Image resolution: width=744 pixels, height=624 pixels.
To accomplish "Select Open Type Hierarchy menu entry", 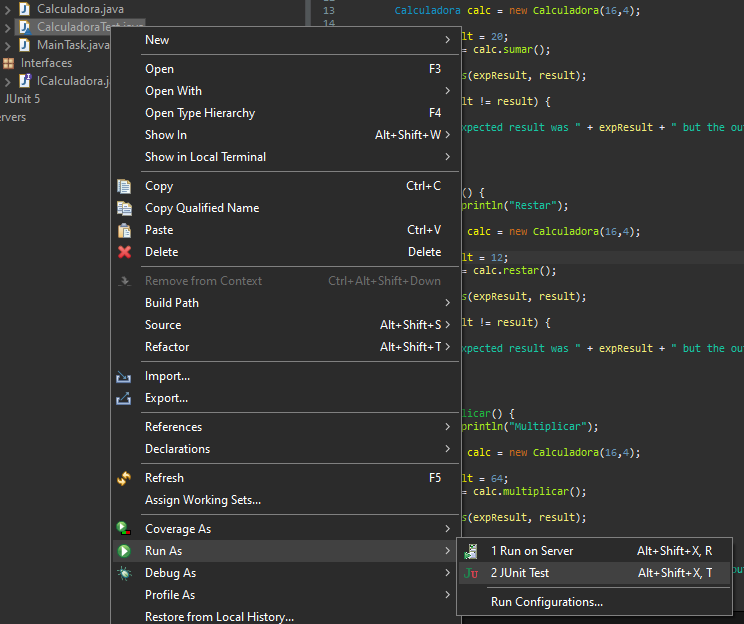I will pyautogui.click(x=286, y=113).
